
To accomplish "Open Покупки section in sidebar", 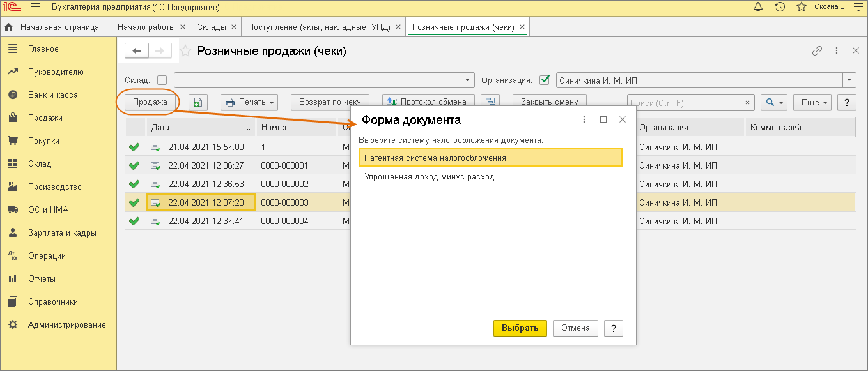I will pyautogui.click(x=43, y=141).
